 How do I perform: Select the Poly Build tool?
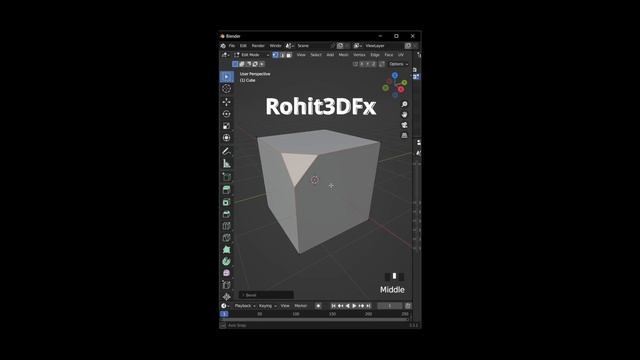[227, 249]
